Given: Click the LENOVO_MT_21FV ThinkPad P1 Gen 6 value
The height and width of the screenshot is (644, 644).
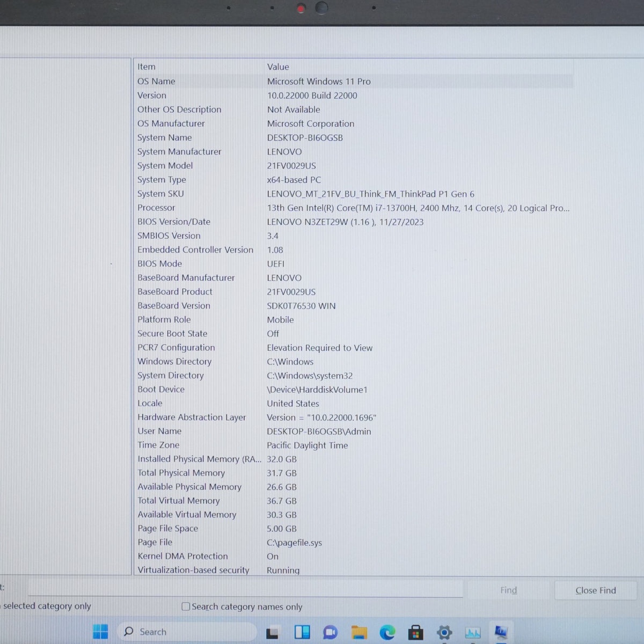Looking at the screenshot, I should click(x=370, y=194).
